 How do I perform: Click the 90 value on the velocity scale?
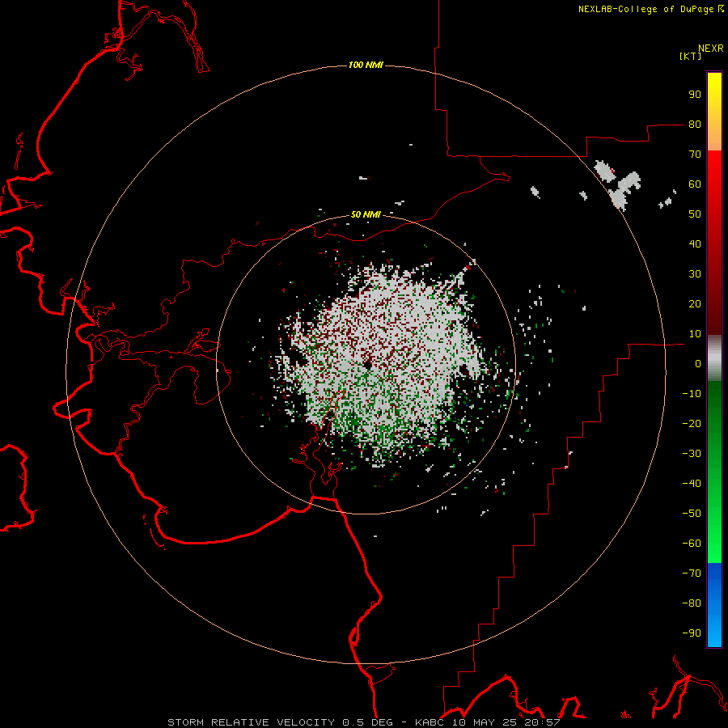[x=695, y=95]
